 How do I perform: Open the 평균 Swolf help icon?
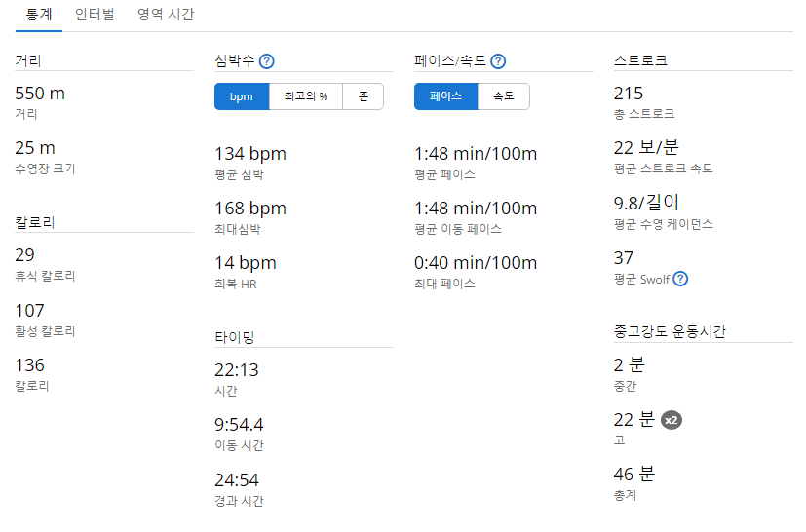pyautogui.click(x=680, y=279)
